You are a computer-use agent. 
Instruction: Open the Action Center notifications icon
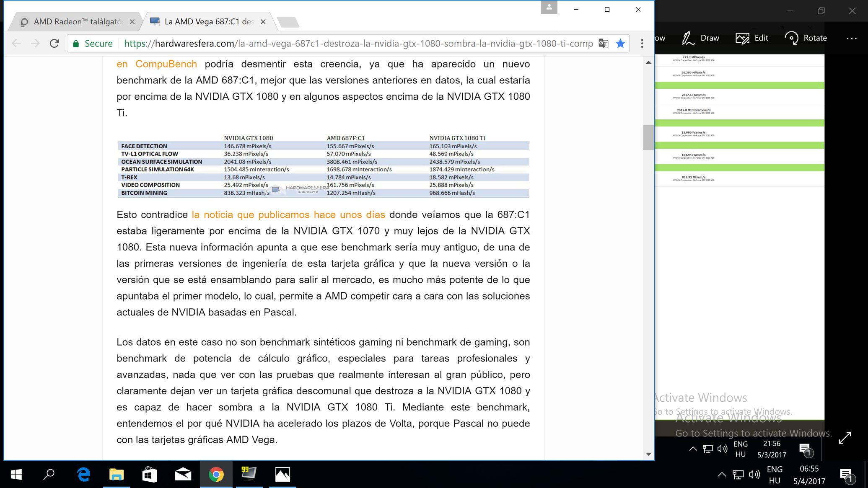847,475
